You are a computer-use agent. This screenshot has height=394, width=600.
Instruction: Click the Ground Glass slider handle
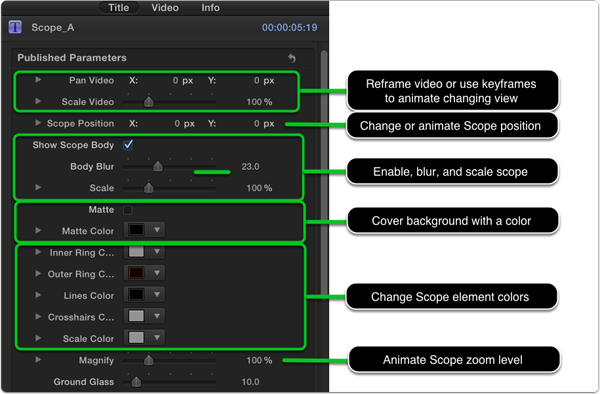pos(136,382)
